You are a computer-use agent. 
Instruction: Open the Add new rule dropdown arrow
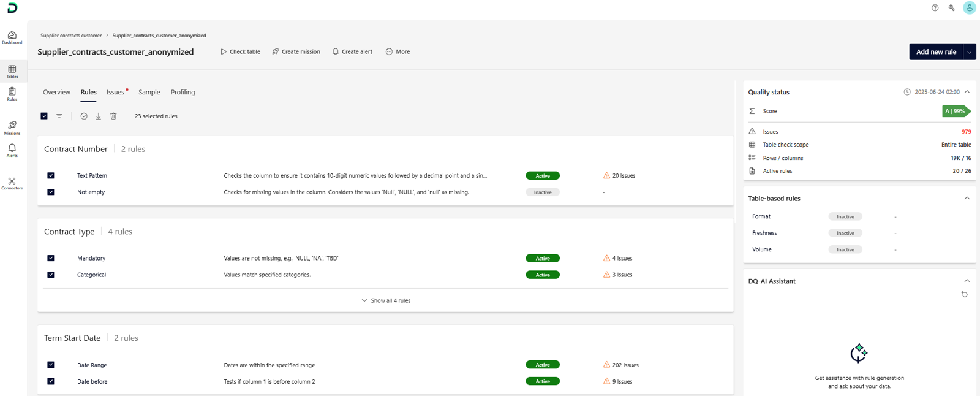pos(969,52)
